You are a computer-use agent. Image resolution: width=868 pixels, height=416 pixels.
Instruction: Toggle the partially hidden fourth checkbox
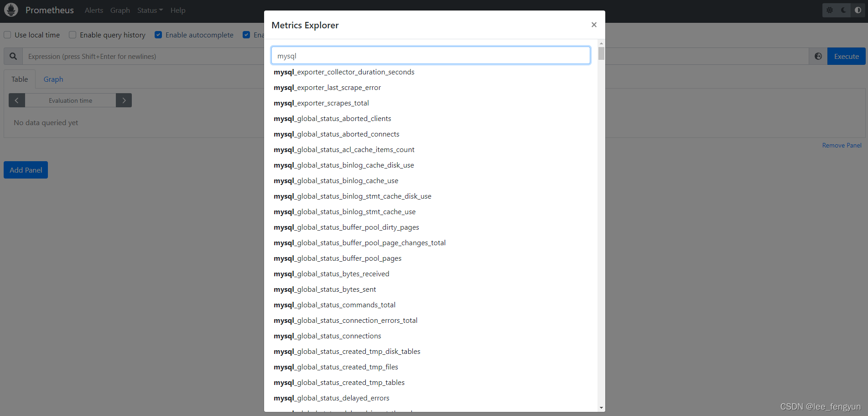click(x=246, y=35)
